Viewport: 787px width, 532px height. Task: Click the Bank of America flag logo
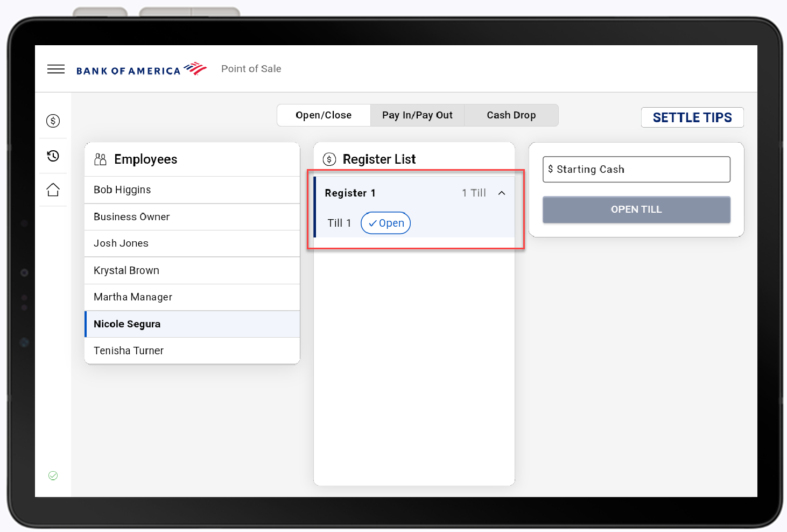point(195,68)
